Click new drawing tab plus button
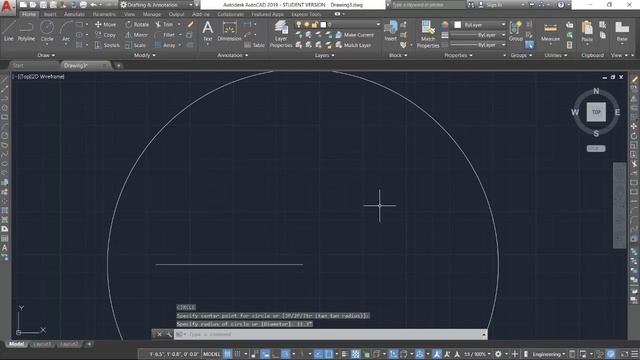Screen dimensions: 640x360 coord(118,65)
